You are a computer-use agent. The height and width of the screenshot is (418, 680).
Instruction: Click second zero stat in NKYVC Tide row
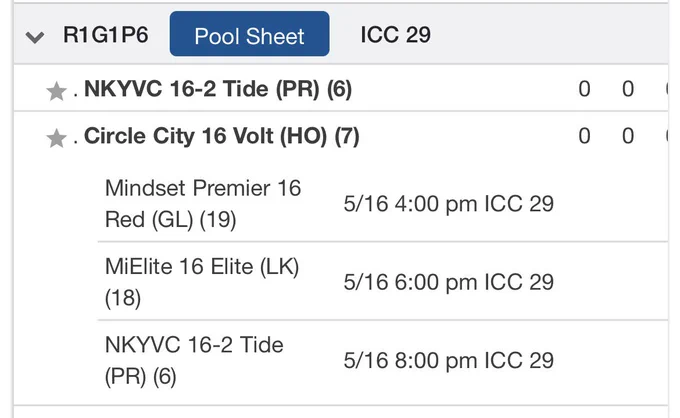click(628, 89)
